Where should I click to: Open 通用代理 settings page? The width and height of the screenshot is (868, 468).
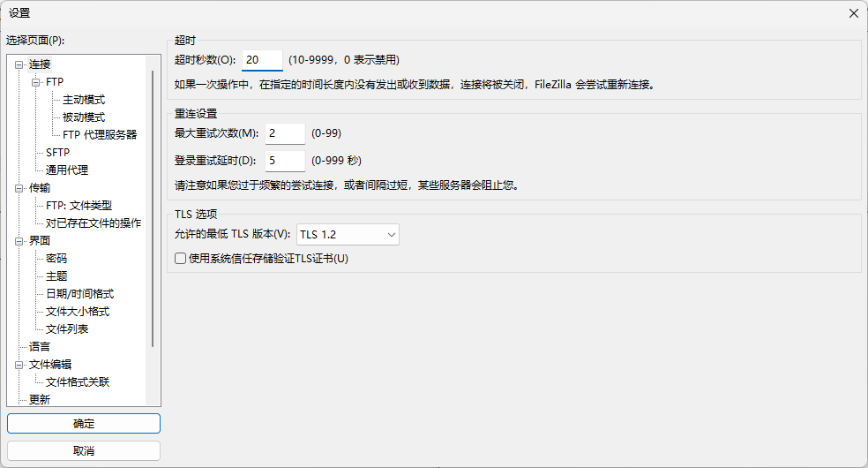point(67,170)
